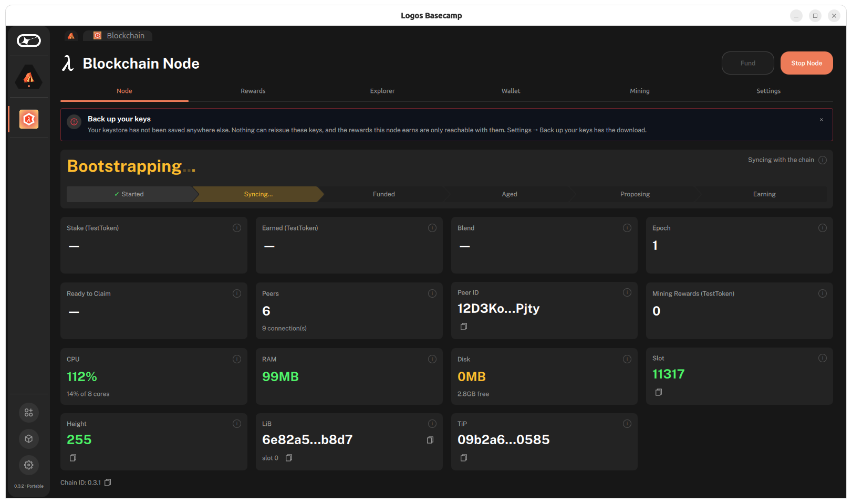Viewport: 852px width, 504px height.
Task: Switch to the Node tab
Action: tap(124, 91)
